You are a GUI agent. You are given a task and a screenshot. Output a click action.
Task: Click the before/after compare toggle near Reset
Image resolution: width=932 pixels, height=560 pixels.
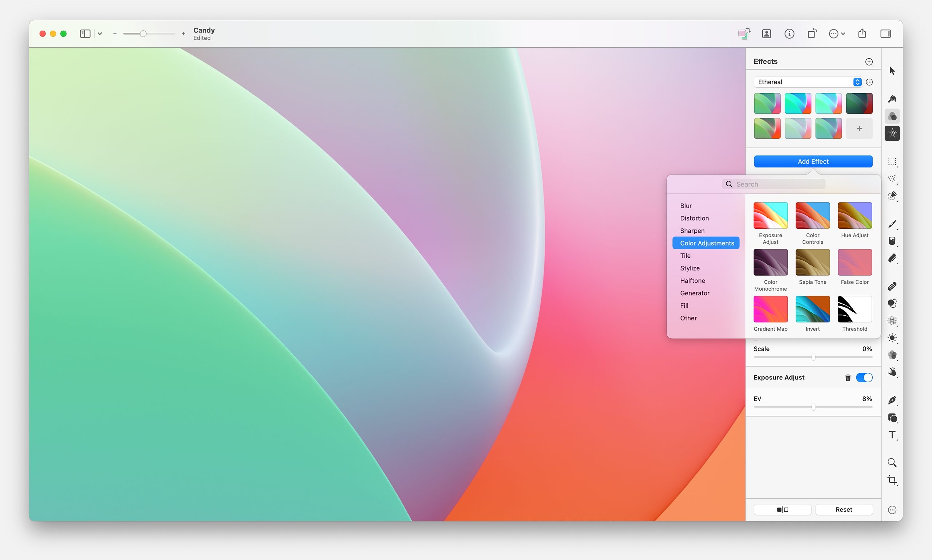point(782,509)
